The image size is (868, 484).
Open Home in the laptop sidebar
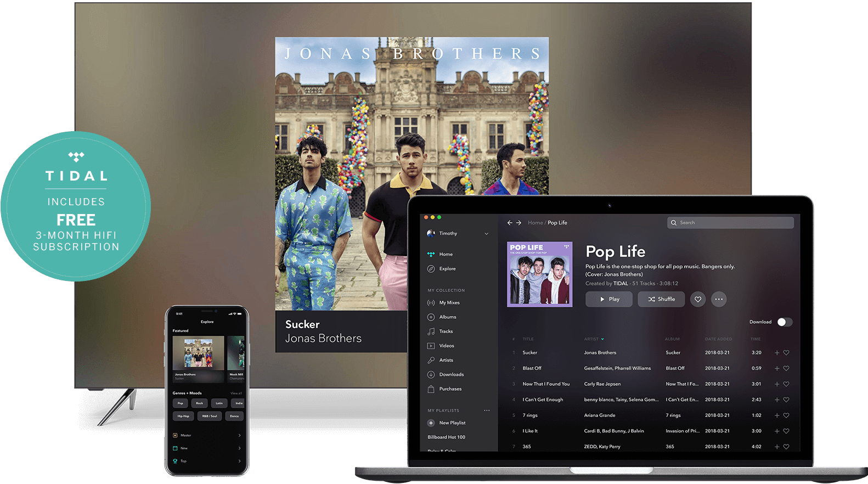(446, 255)
